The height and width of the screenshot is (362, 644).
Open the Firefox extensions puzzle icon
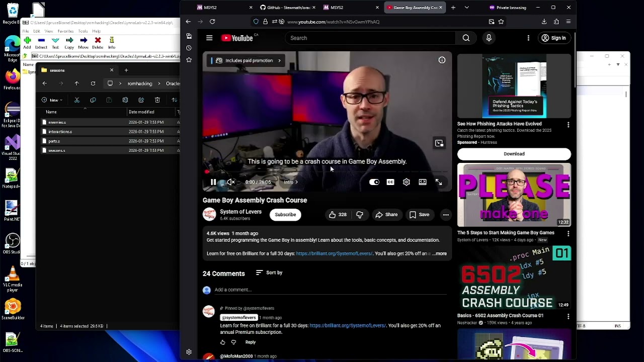(556, 22)
